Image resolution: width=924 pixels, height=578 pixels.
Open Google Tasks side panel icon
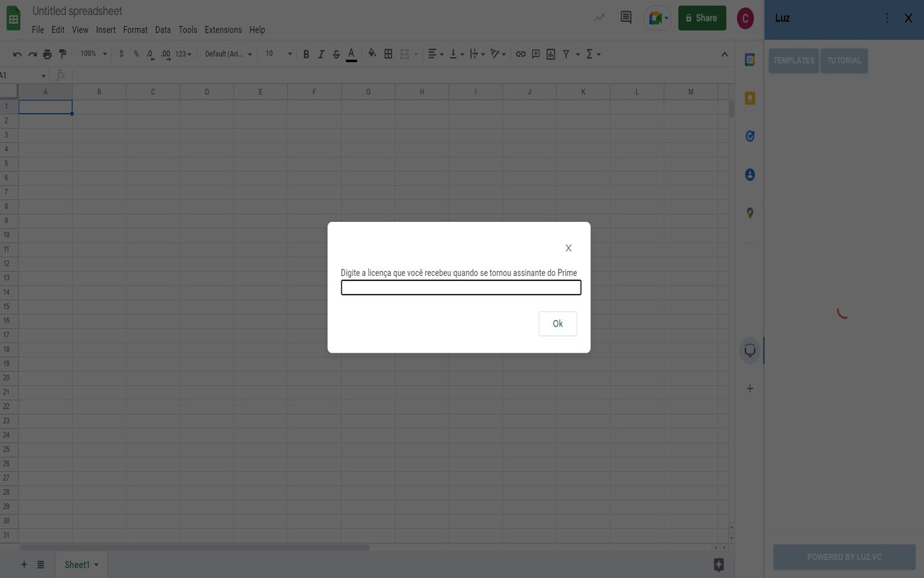(x=750, y=137)
